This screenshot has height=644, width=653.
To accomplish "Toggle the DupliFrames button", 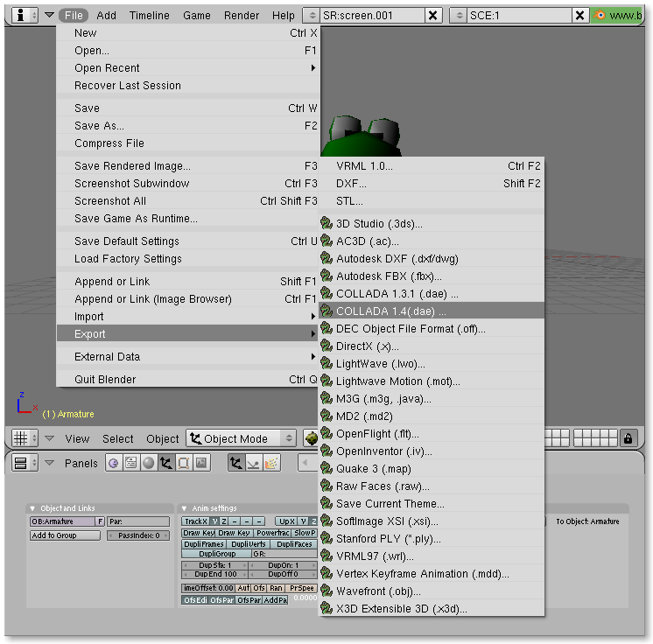I will tap(204, 544).
